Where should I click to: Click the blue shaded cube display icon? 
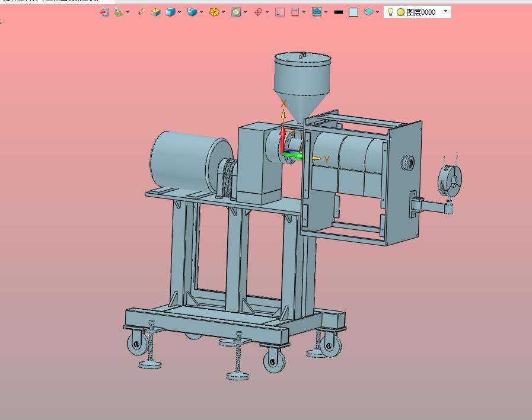point(170,12)
